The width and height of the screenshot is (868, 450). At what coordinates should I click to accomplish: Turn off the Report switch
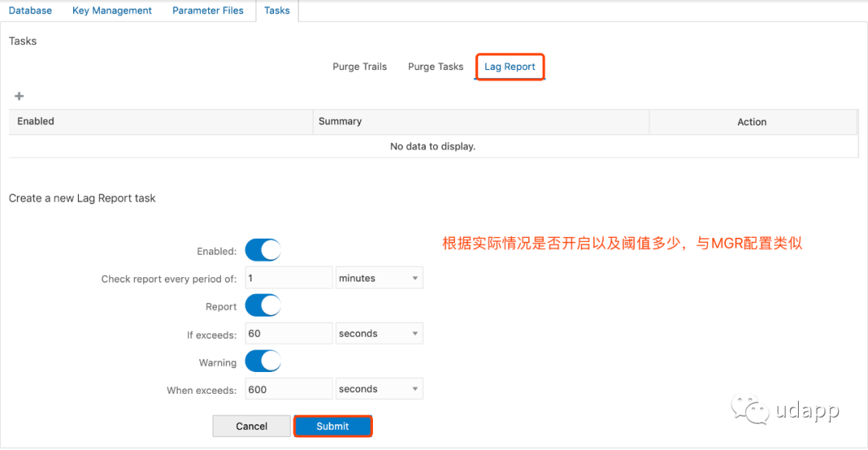[x=262, y=305]
